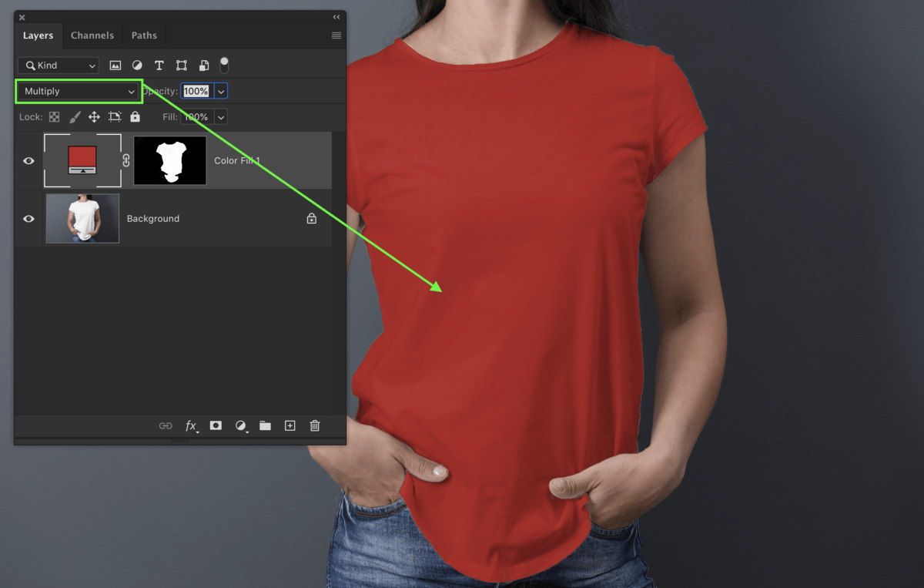Switch to the Channels tab
This screenshot has width=924, height=588.
point(92,35)
